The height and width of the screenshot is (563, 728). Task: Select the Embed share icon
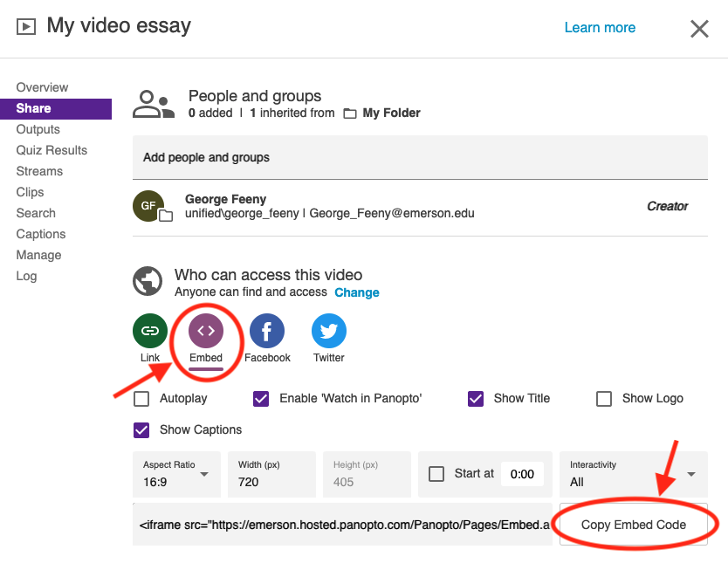206,331
